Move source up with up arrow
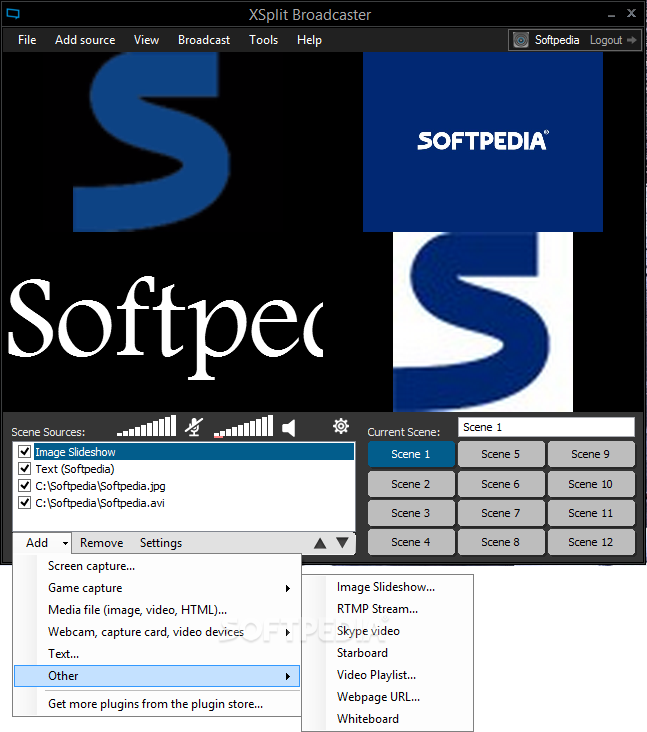647x732 pixels. point(320,543)
